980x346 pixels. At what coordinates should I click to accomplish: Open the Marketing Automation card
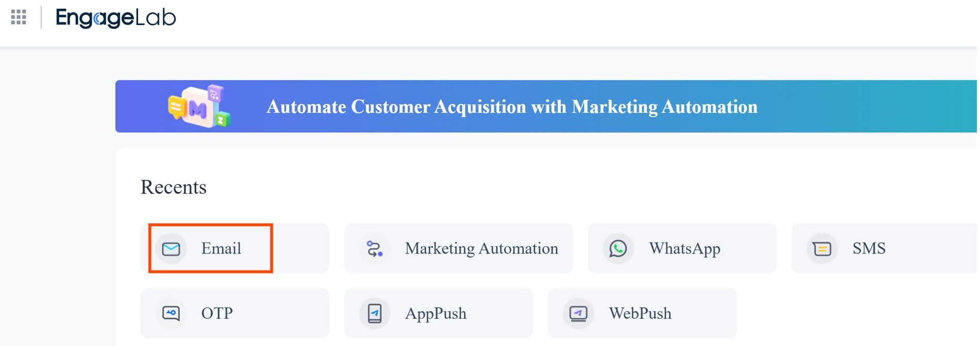(x=458, y=248)
